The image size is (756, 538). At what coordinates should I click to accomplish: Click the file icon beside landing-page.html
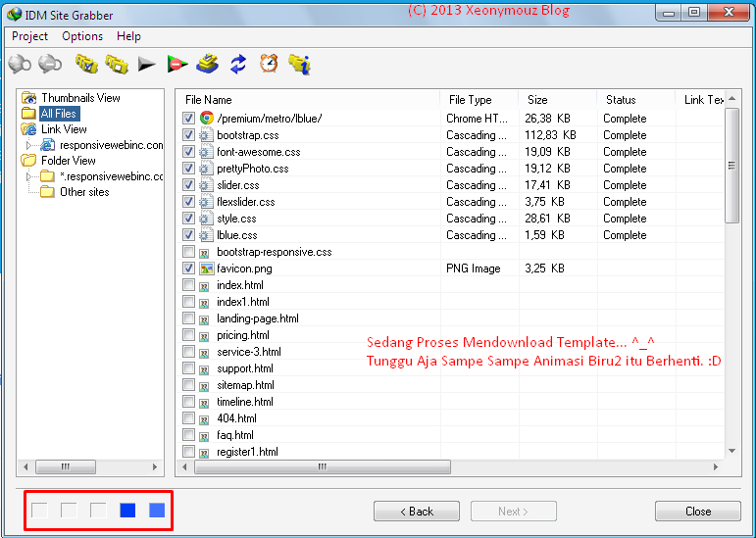point(204,319)
